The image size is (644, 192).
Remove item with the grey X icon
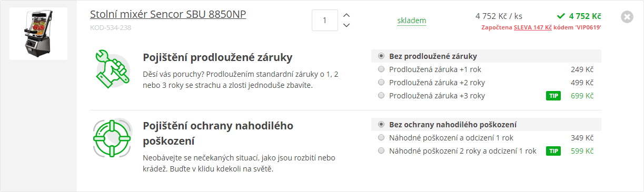tap(627, 17)
